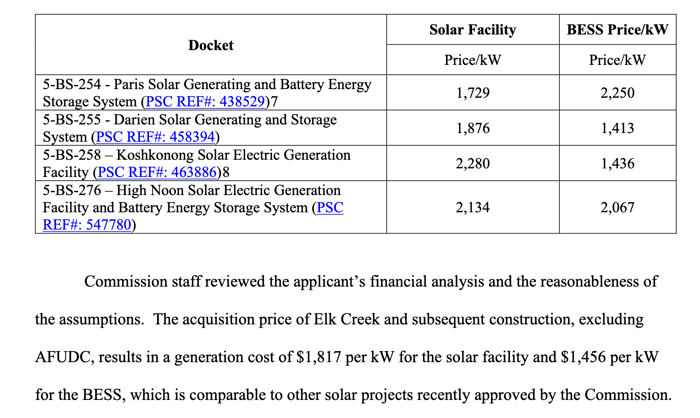Select the Darien solar price 1,876
This screenshot has width=700, height=418.
click(472, 128)
